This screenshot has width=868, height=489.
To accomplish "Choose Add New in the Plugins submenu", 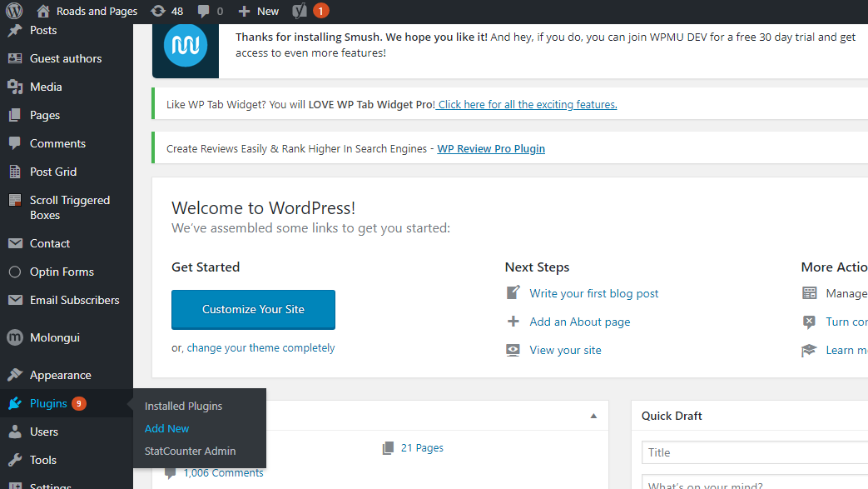I will [x=166, y=428].
